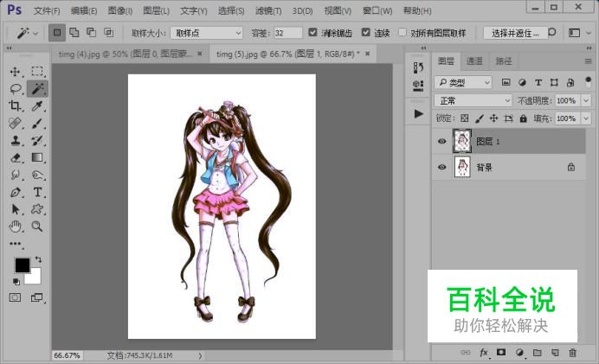This screenshot has width=599, height=364.
Task: Open the 滤镜(T) menu
Action: 268,10
